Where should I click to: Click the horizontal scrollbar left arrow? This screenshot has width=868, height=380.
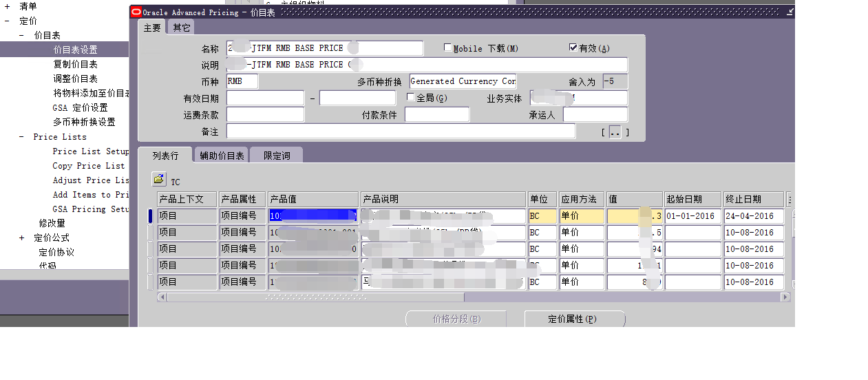click(162, 297)
